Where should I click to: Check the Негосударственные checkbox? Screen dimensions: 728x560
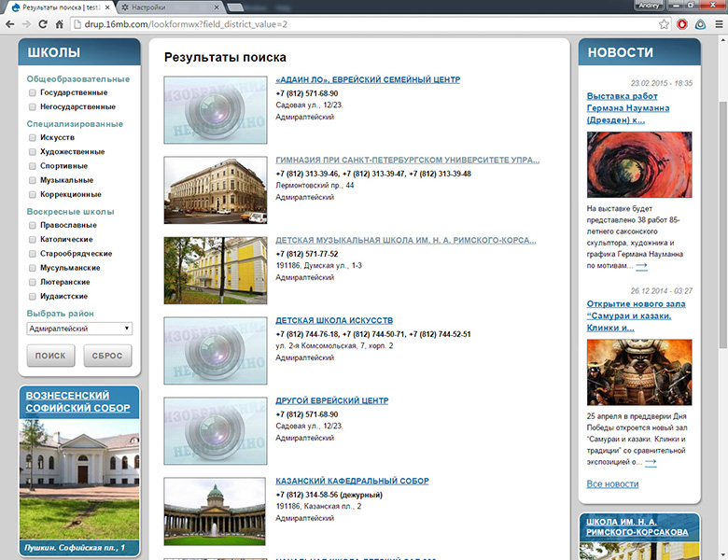pos(32,106)
